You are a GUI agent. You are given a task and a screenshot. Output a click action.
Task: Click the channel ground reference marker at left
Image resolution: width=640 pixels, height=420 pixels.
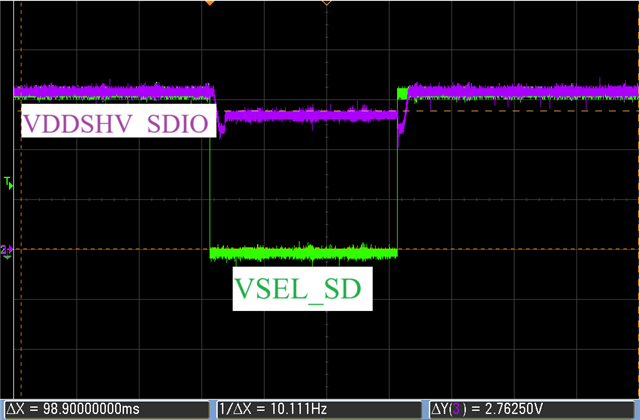pyautogui.click(x=7, y=251)
